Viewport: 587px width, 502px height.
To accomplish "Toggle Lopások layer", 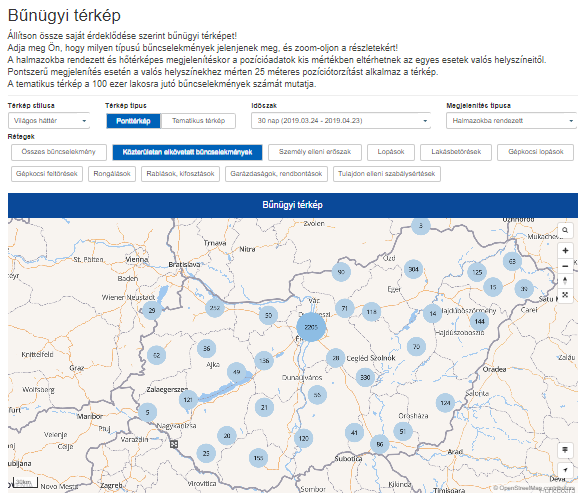I will click(x=391, y=152).
